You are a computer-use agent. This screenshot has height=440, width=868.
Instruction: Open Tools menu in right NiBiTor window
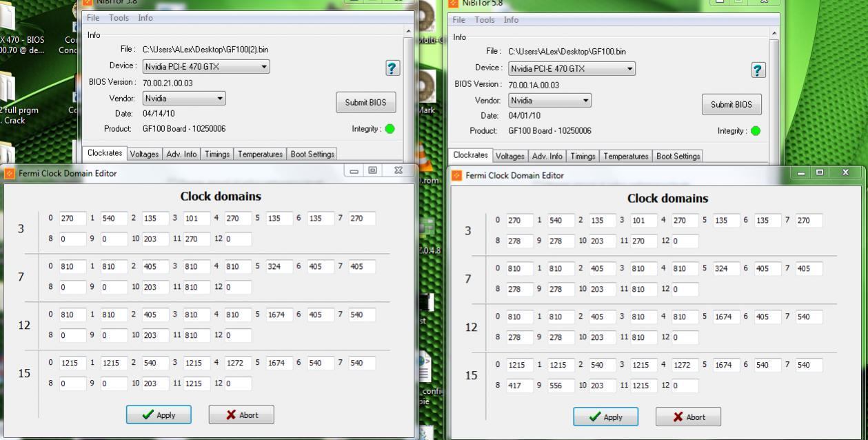click(x=484, y=20)
